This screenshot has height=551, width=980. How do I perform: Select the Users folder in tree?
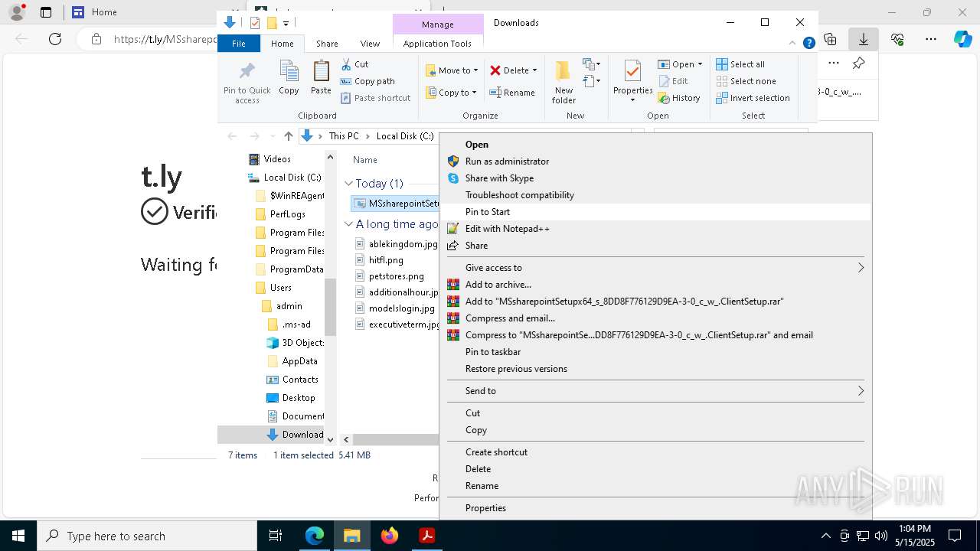(x=280, y=288)
